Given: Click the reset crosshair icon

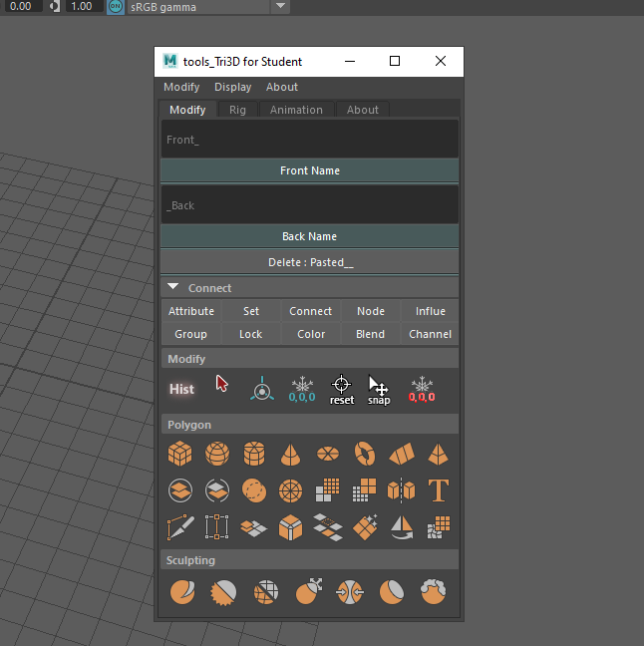Looking at the screenshot, I should coord(342,390).
